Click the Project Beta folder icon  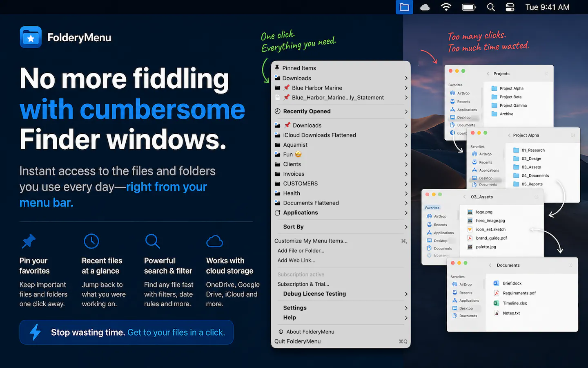pyautogui.click(x=494, y=97)
